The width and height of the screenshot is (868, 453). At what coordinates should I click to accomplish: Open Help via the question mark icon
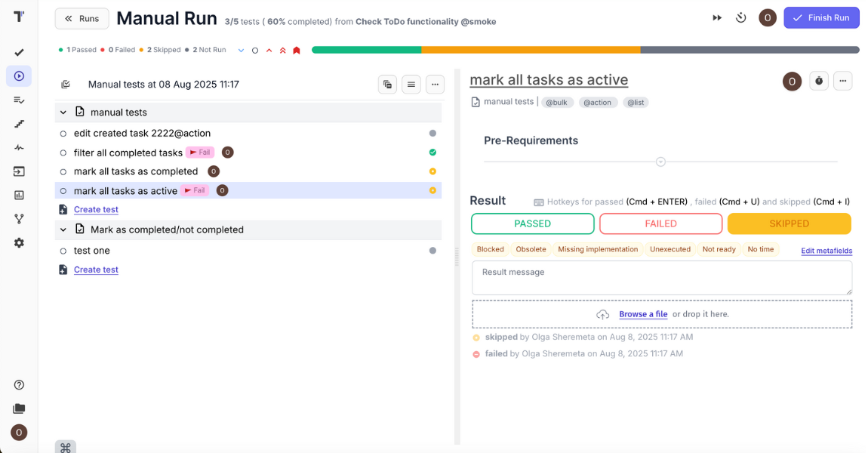19,384
